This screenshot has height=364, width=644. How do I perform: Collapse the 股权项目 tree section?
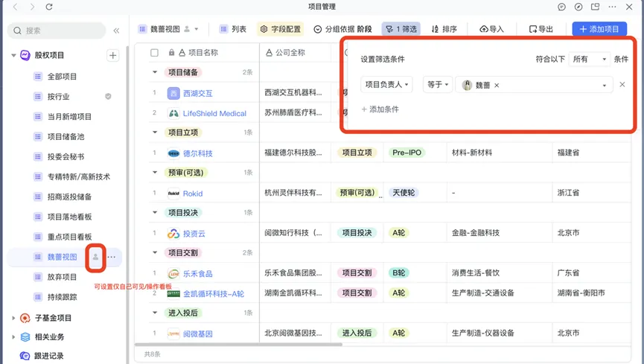click(x=13, y=55)
